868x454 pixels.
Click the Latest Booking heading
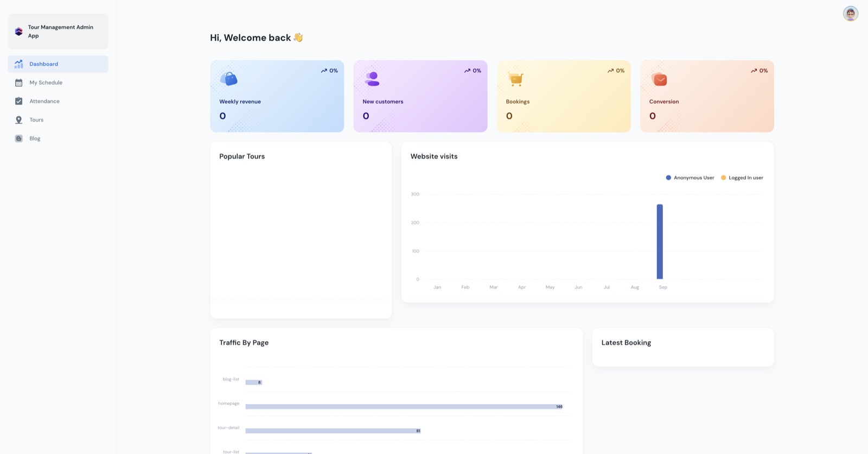pyautogui.click(x=626, y=343)
